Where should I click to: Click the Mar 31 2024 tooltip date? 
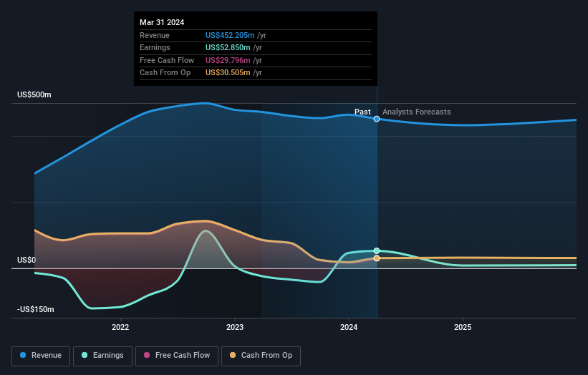[162, 22]
